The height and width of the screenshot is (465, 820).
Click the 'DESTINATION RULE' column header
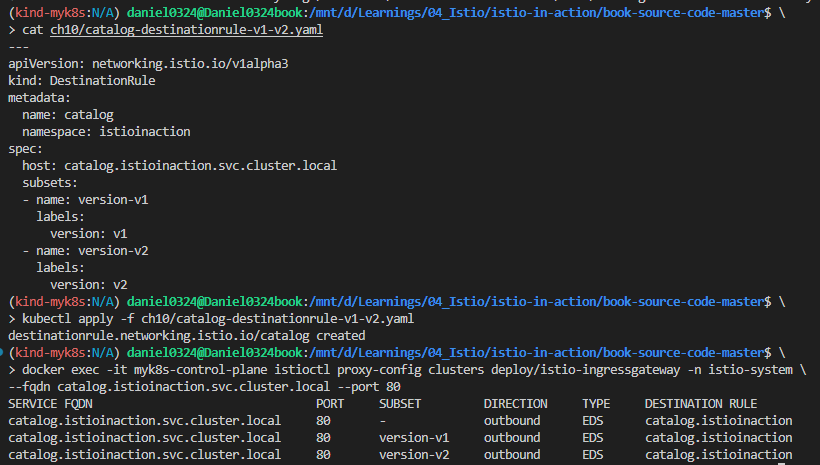pos(701,404)
